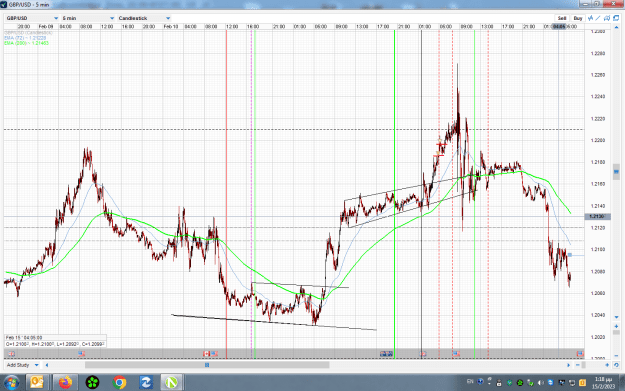Click the system clock showing 1:18
The width and height of the screenshot is (625, 391).
[603, 383]
